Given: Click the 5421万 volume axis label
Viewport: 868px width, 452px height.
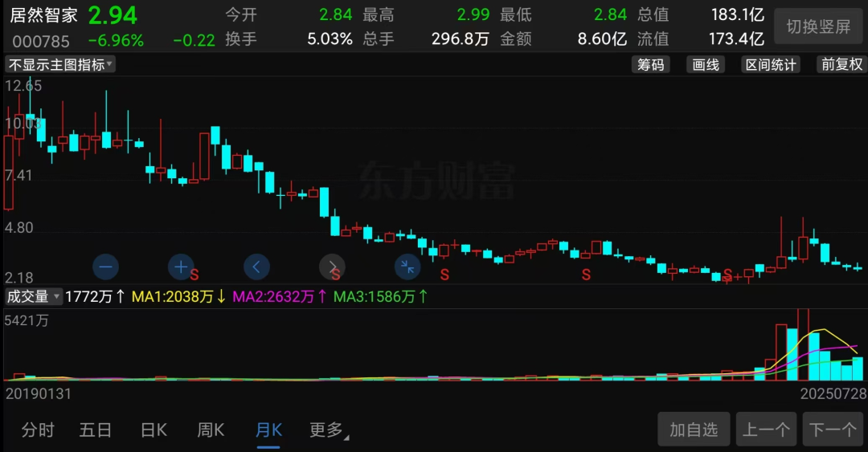Looking at the screenshot, I should pos(26,320).
